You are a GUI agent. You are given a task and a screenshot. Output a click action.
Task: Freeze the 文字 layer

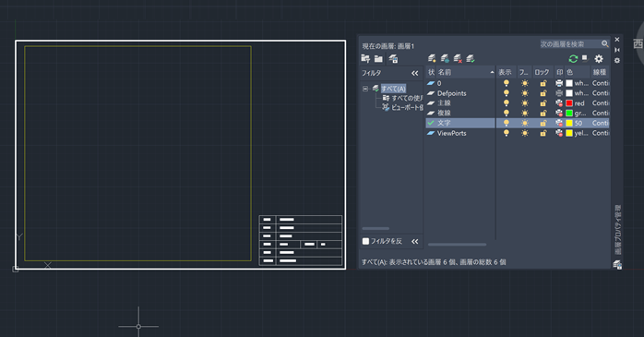pos(524,123)
